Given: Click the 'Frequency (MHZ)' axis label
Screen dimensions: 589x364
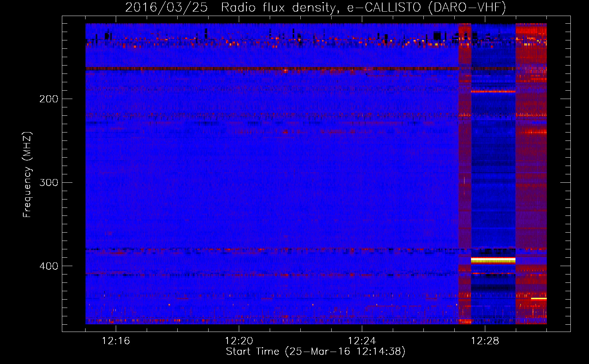Looking at the screenshot, I should click(28, 175).
